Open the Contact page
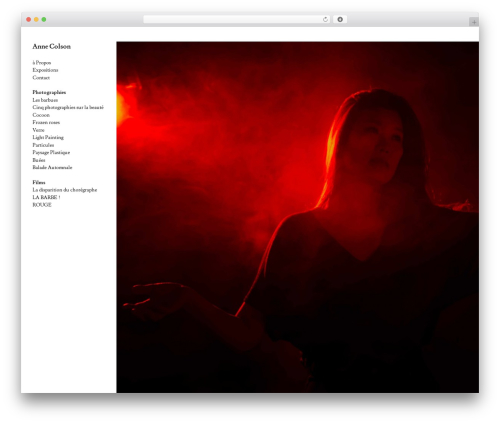Screen dimensions: 500x423 coord(41,78)
